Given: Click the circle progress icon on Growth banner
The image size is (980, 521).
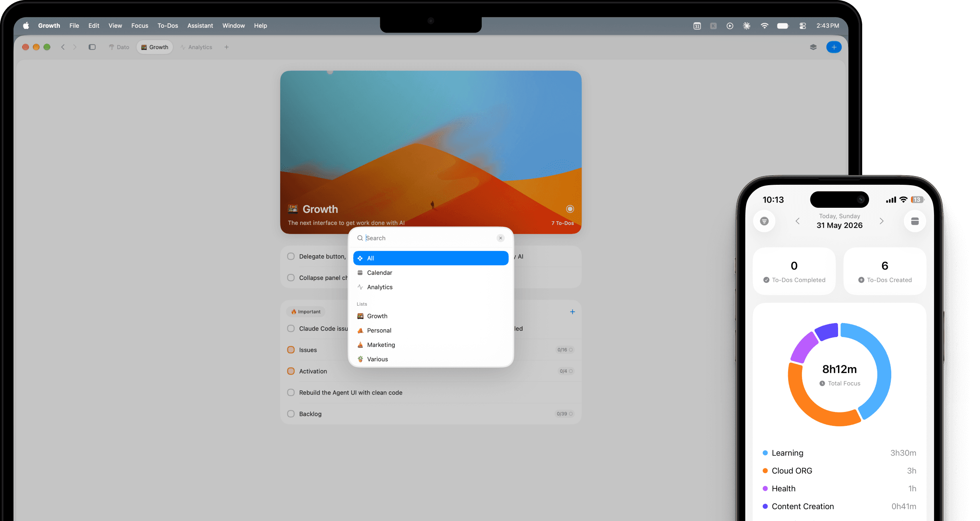Looking at the screenshot, I should point(570,209).
